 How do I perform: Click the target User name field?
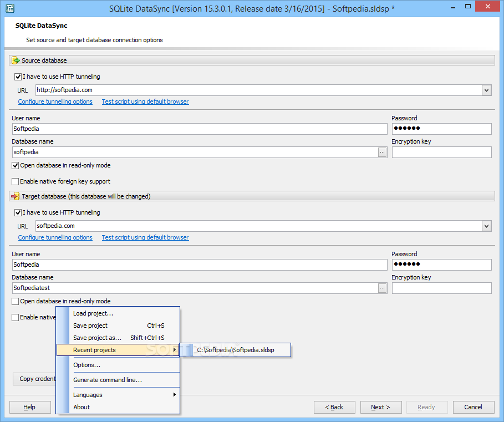(x=200, y=265)
